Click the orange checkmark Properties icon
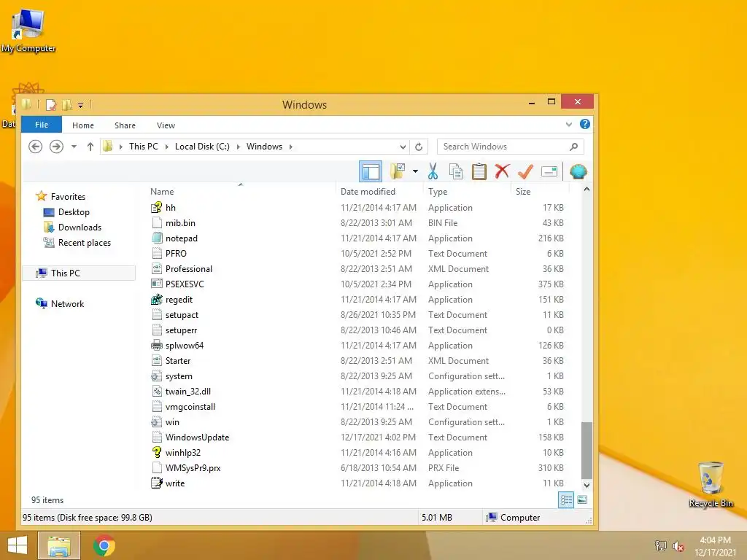Viewport: 747px width, 560px height. 525,171
